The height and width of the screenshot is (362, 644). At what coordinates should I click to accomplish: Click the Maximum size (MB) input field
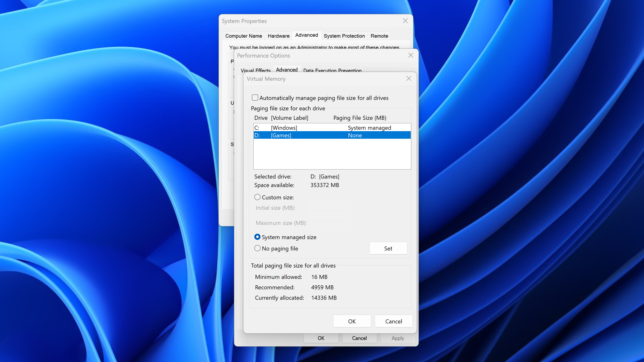pos(329,223)
